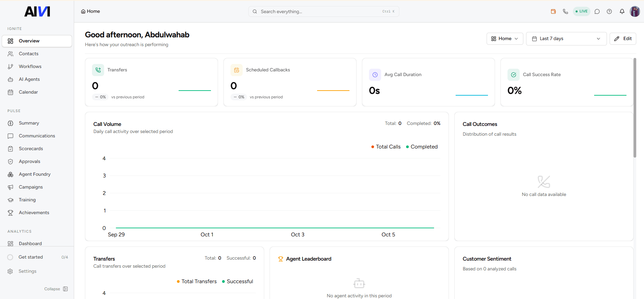
Task: Click the Achievements trophy icon
Action: tap(10, 213)
